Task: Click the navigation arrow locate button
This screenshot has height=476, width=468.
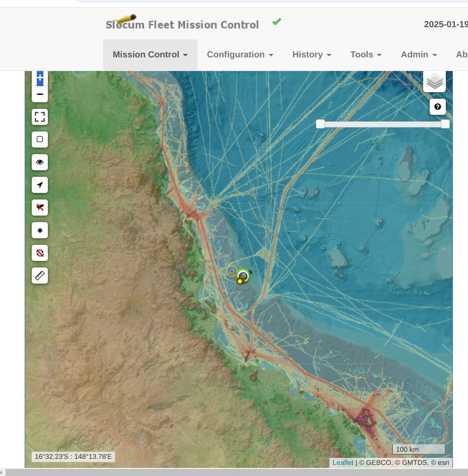Action: click(x=40, y=185)
